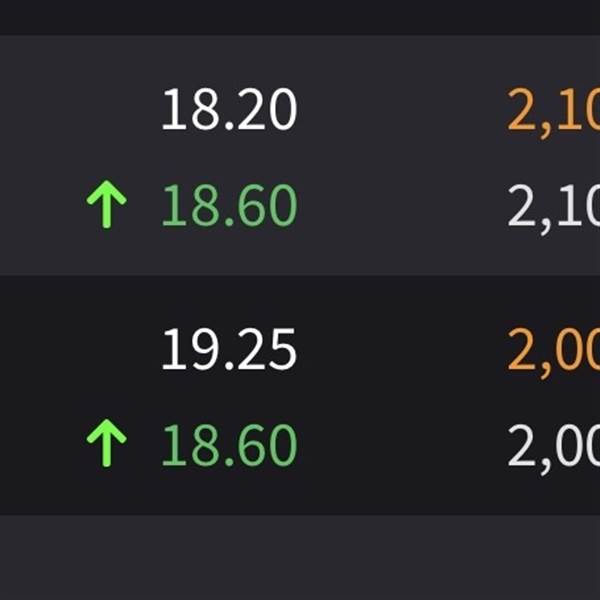The image size is (600, 600).
Task: Select the white 19.25 price value
Action: [229, 350]
